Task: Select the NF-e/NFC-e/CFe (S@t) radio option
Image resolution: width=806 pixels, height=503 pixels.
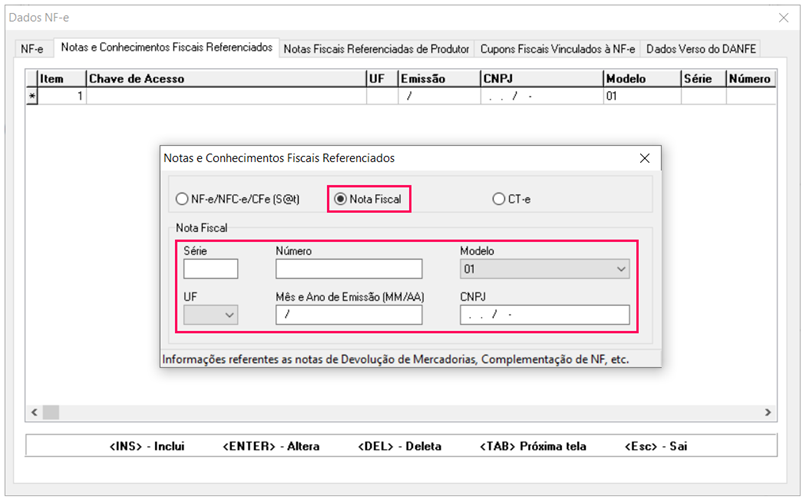Action: click(x=183, y=199)
